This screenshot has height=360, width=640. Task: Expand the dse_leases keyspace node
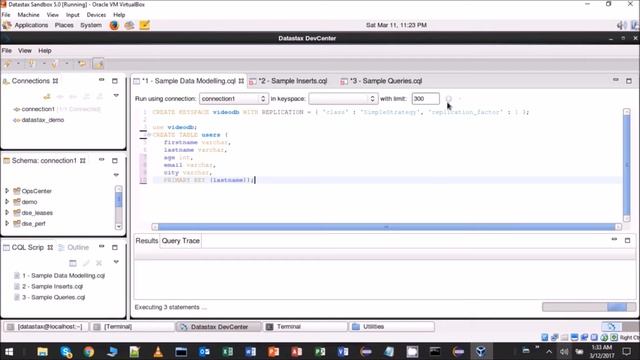tap(7, 212)
